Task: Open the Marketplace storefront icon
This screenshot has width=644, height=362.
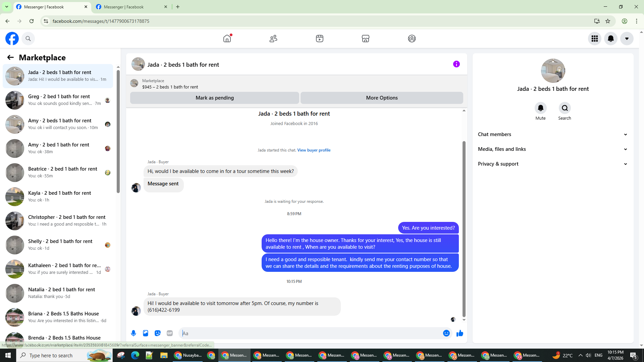Action: [366, 39]
